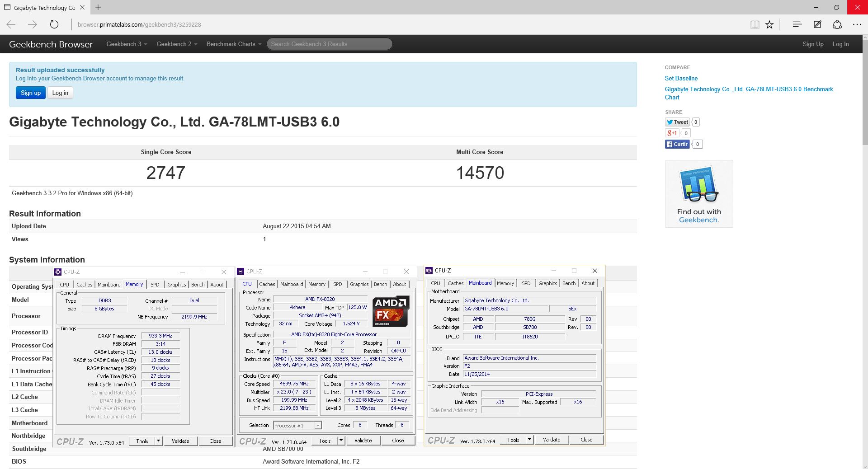Expand Tools dropdown arrow in Mainboard CPU-Z window
Image resolution: width=868 pixels, height=469 pixels.
point(529,440)
